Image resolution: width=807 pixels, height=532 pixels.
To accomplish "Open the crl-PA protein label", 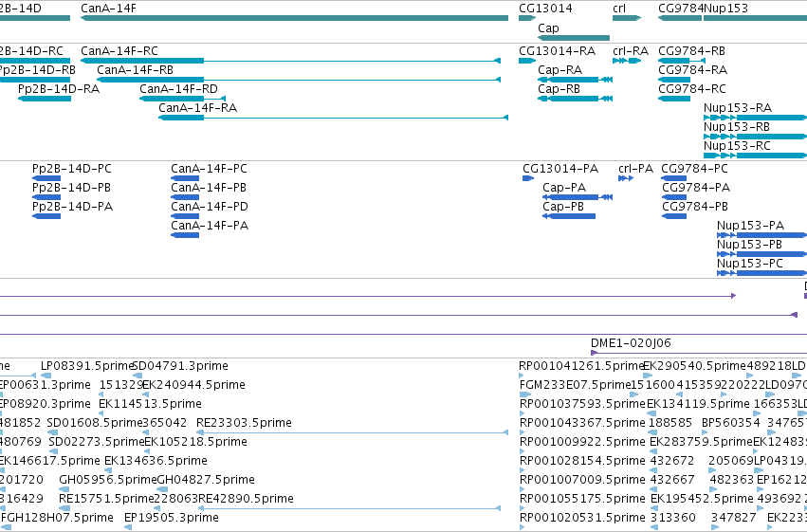I will click(x=635, y=169).
